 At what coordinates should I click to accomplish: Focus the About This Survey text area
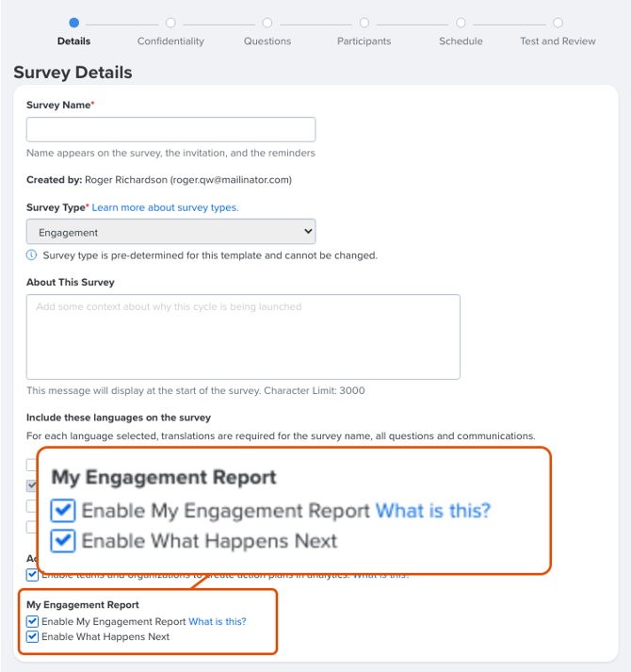pyautogui.click(x=243, y=336)
